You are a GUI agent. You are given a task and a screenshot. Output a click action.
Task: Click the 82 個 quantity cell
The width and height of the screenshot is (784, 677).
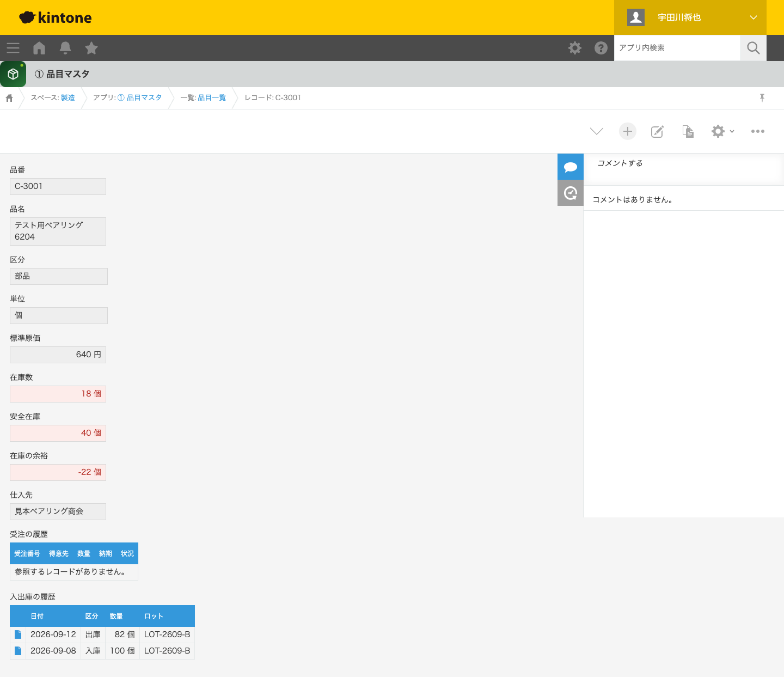pos(122,635)
